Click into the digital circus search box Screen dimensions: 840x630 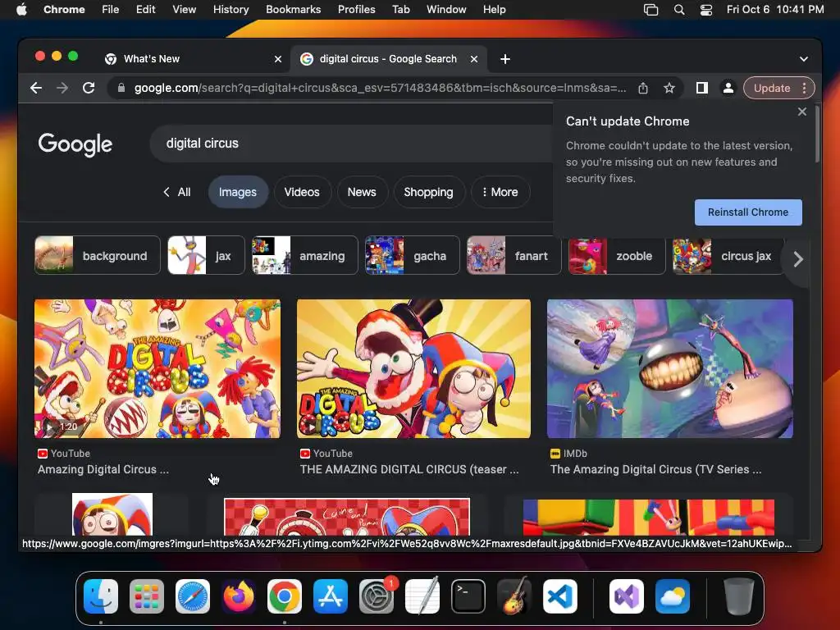351,144
